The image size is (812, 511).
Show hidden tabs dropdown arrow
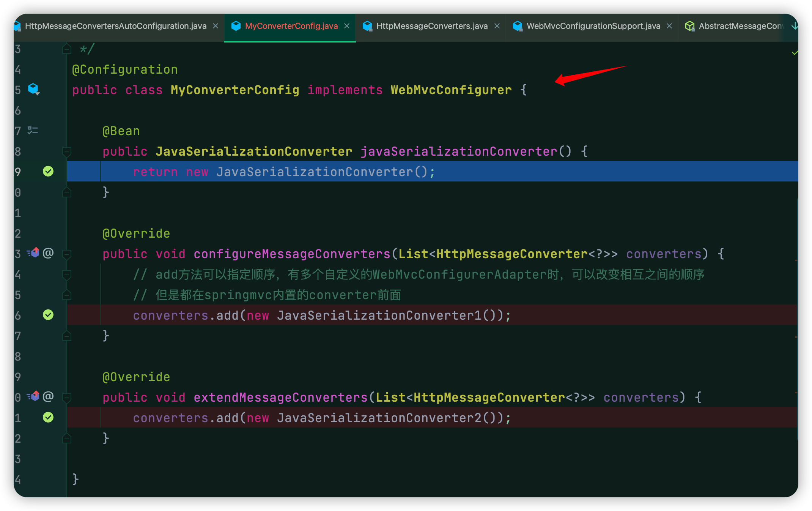coord(794,26)
